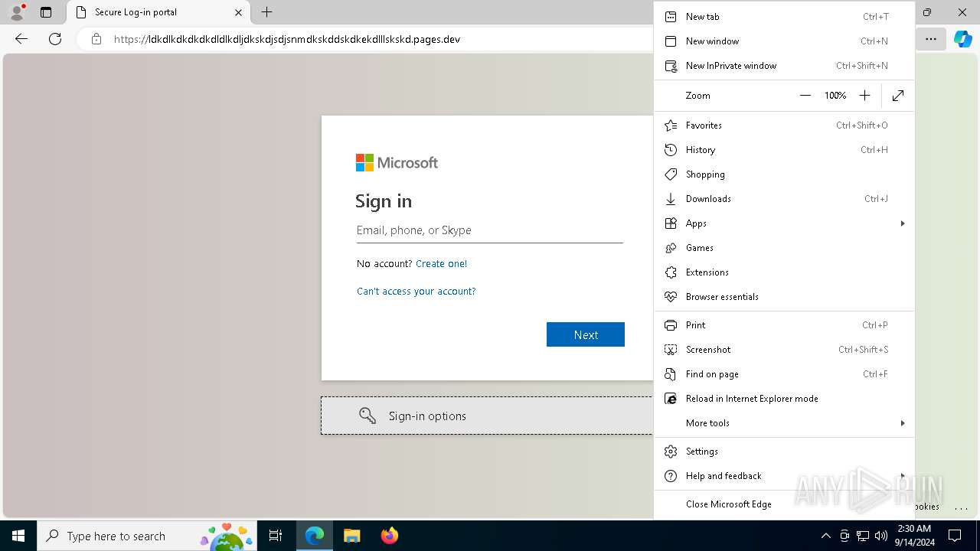The height and width of the screenshot is (551, 980).
Task: Click the Shopping tag icon
Action: click(671, 174)
